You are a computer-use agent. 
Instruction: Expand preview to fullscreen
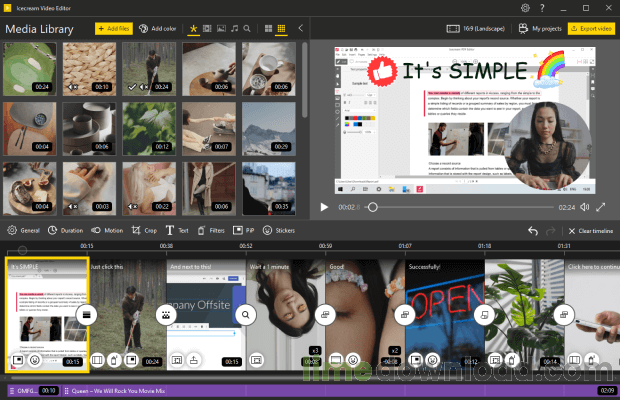tap(602, 207)
